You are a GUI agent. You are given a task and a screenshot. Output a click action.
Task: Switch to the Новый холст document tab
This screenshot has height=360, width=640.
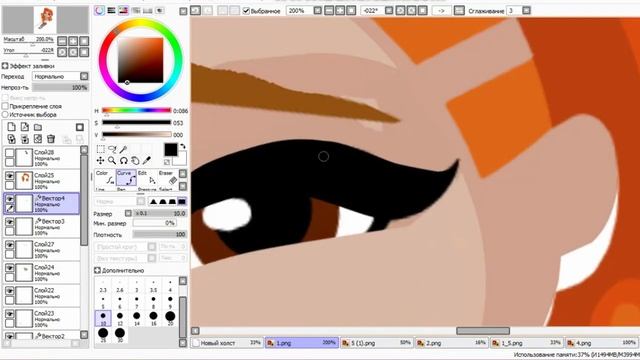[x=227, y=343]
